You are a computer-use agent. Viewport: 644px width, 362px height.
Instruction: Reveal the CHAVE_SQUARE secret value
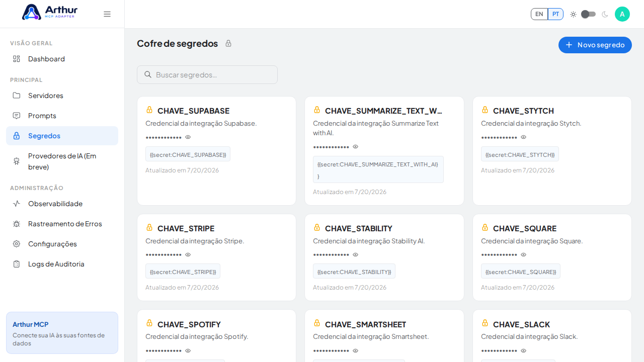click(523, 255)
